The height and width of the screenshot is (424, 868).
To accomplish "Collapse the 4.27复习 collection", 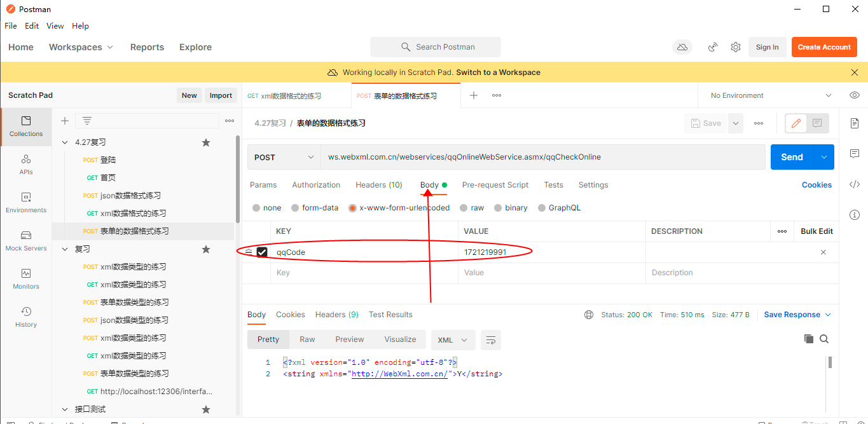I will point(65,142).
